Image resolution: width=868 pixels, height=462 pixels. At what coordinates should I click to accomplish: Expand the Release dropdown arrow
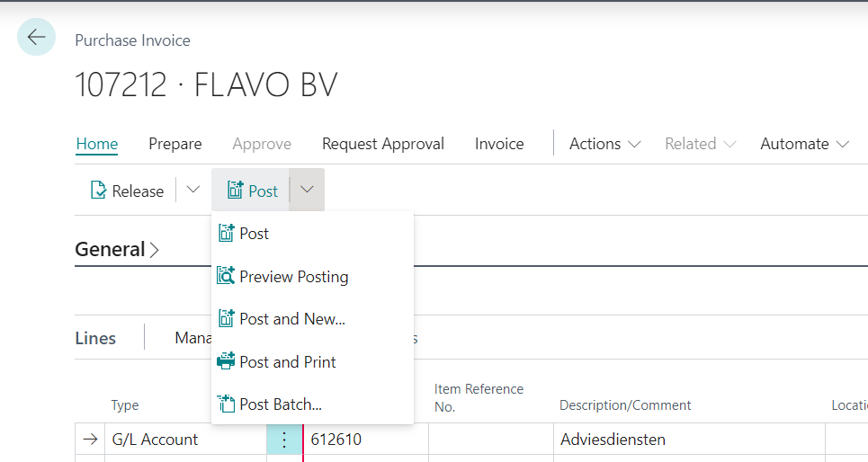pyautogui.click(x=192, y=191)
